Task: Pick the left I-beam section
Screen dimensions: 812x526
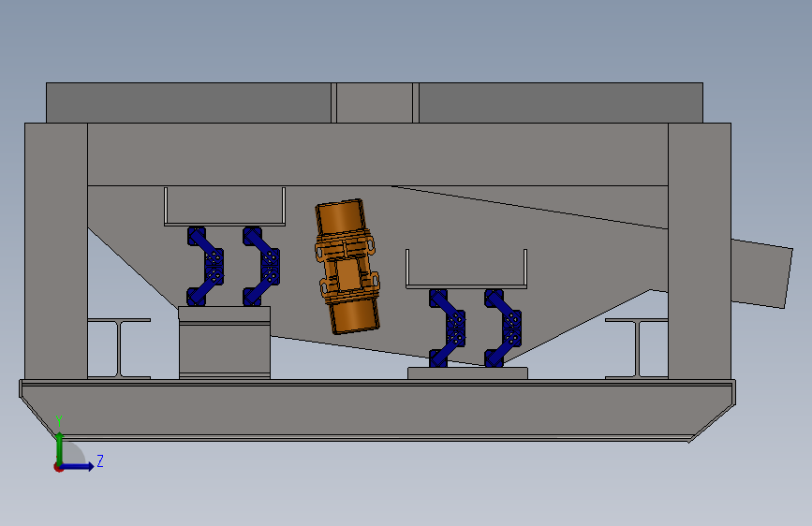Action: pyautogui.click(x=120, y=348)
